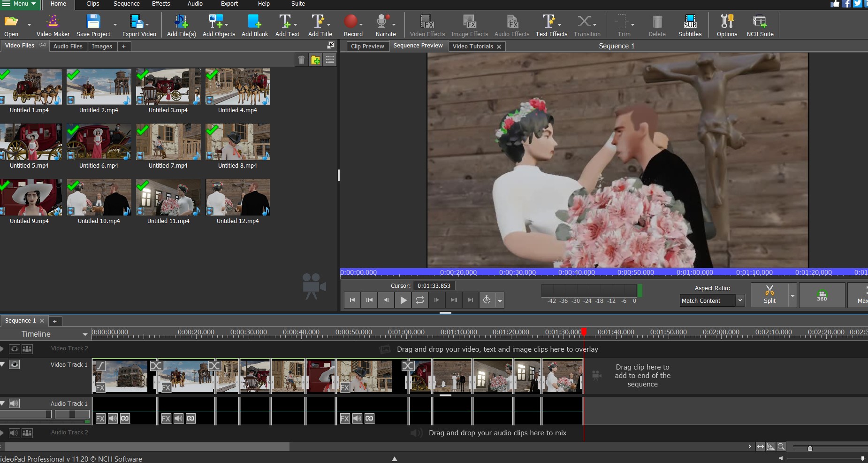This screenshot has height=463, width=868.
Task: Collapse Video Track 1 expander triangle
Action: [3, 364]
